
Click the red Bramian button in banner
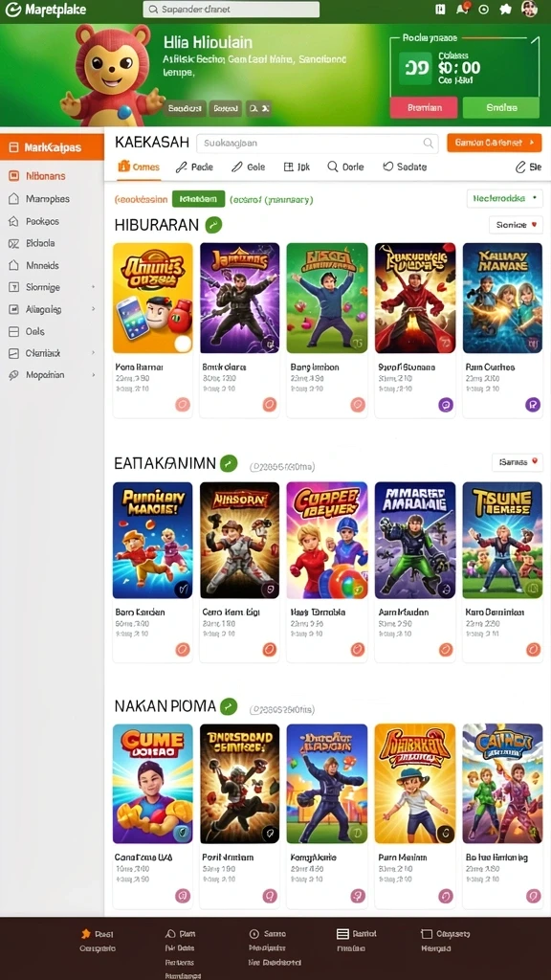(424, 107)
